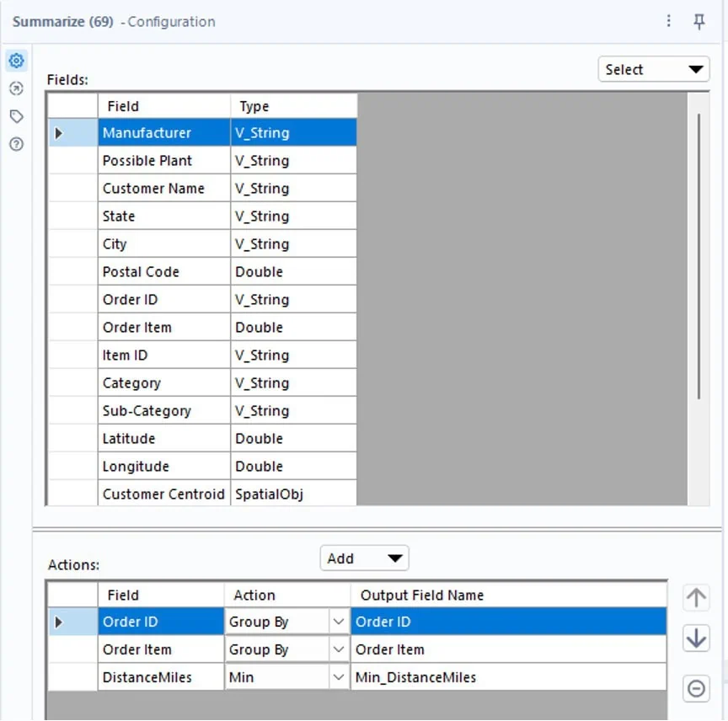Viewport: 728px width, 721px height.
Task: Change Order Item's Group By action dropdown
Action: [339, 650]
